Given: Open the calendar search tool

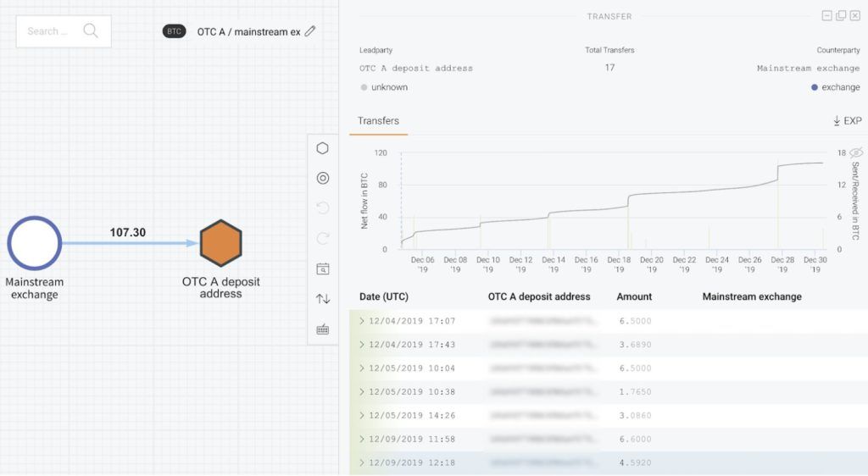Looking at the screenshot, I should 323,268.
